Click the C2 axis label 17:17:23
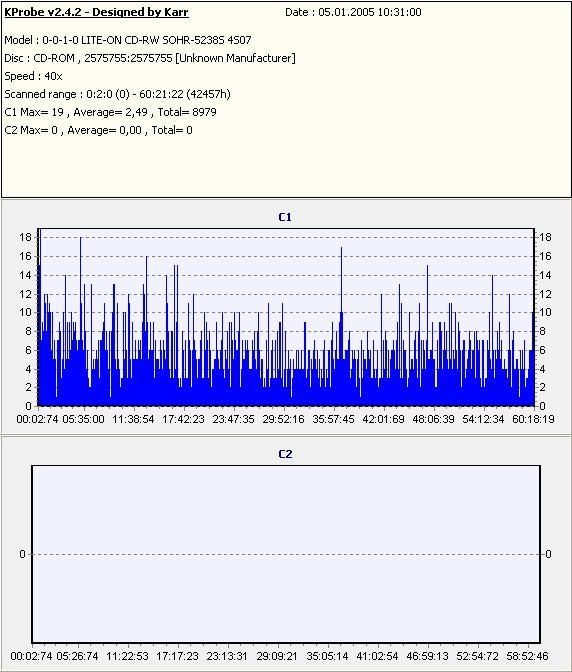This screenshot has width=572, height=672. pyautogui.click(x=177, y=656)
